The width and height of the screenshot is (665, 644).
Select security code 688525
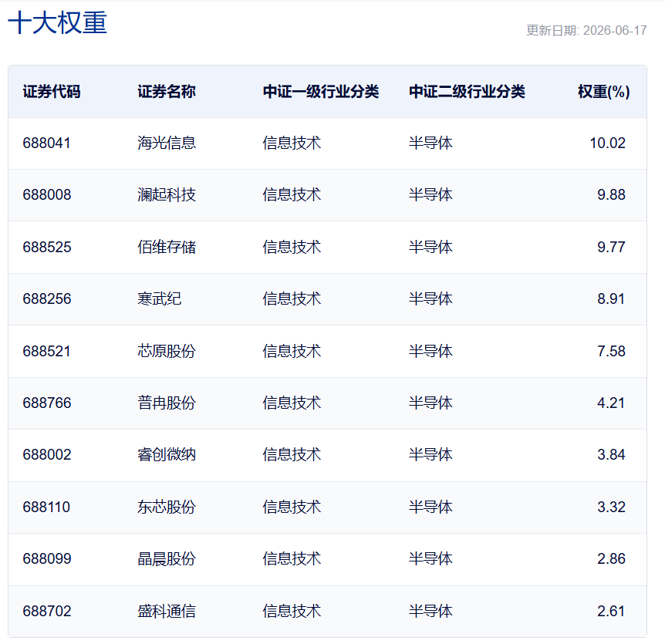coord(46,247)
